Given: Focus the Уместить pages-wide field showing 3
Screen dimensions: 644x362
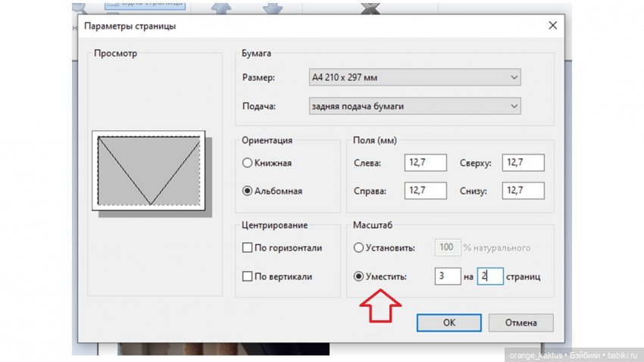Looking at the screenshot, I should [447, 276].
